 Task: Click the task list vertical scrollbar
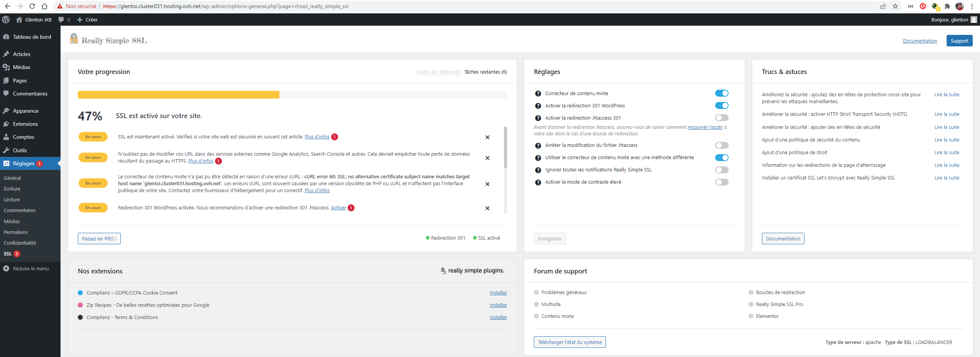(505, 148)
